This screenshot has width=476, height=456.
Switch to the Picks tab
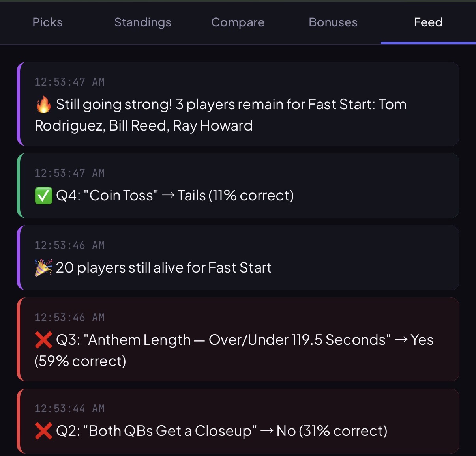[47, 22]
